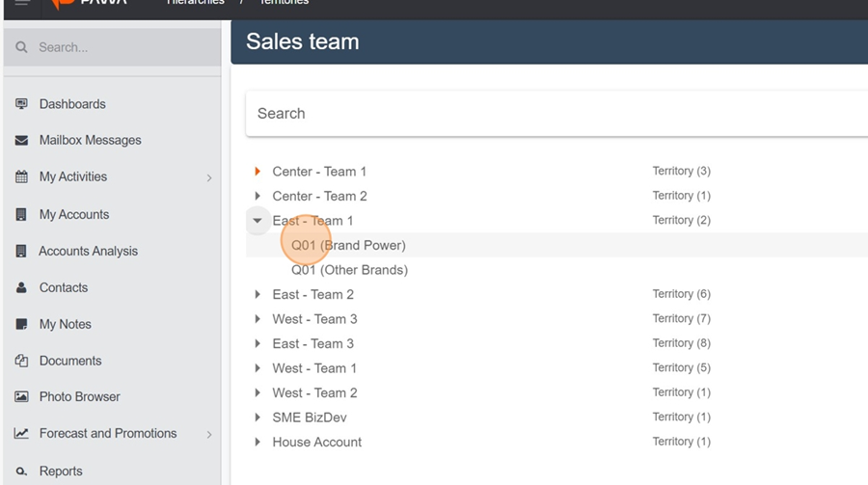
Task: Click the My Notes sticky note icon
Action: 21,324
